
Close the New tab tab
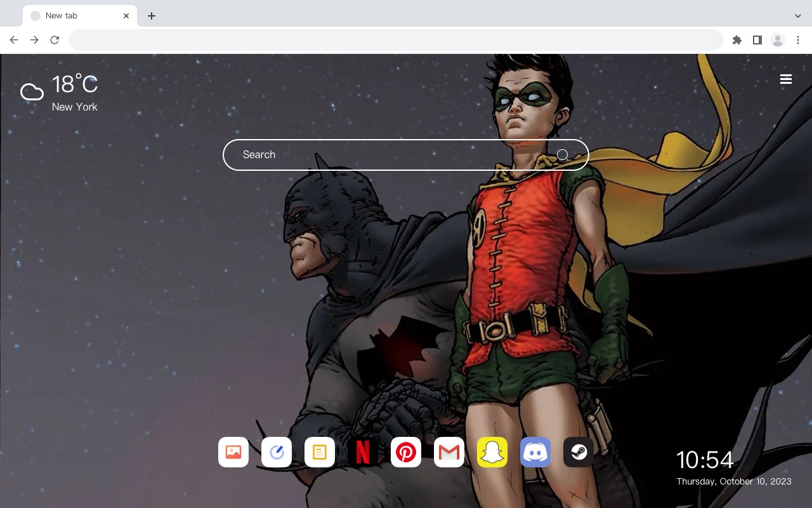126,16
